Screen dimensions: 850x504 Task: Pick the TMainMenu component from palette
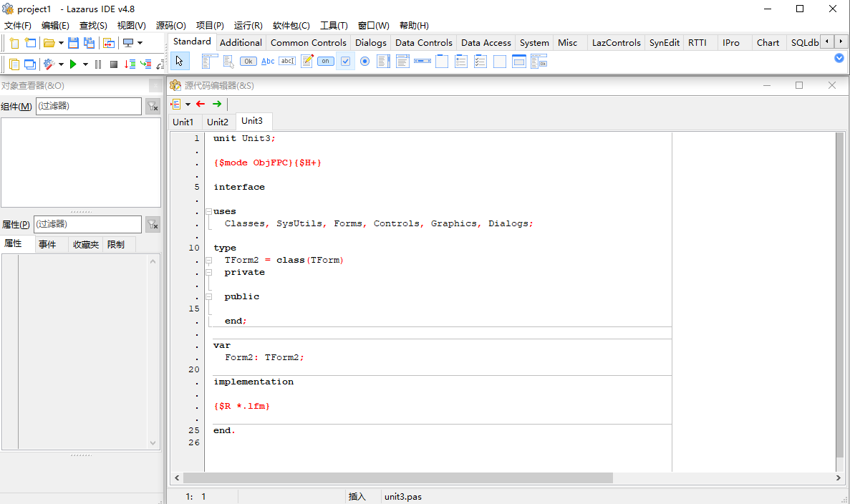209,62
